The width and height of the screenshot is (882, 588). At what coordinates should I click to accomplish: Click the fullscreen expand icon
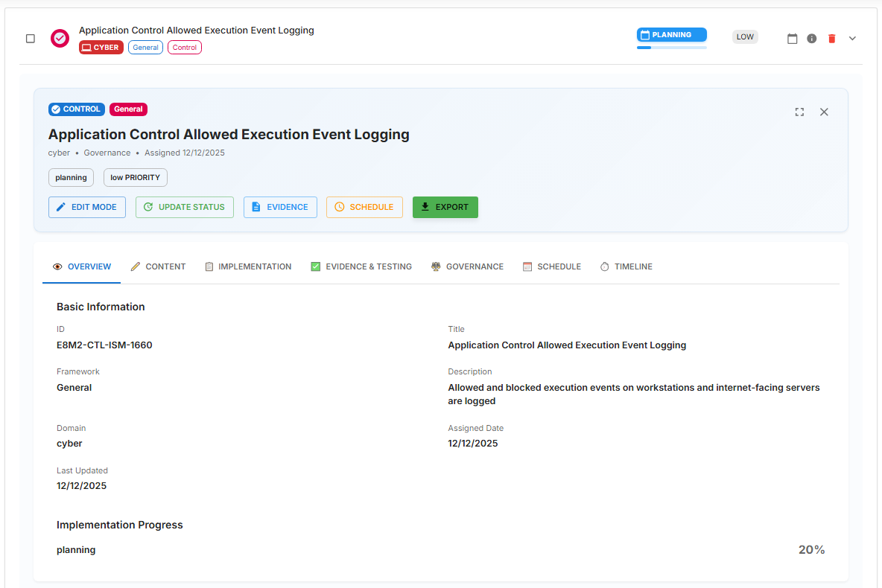click(x=799, y=112)
